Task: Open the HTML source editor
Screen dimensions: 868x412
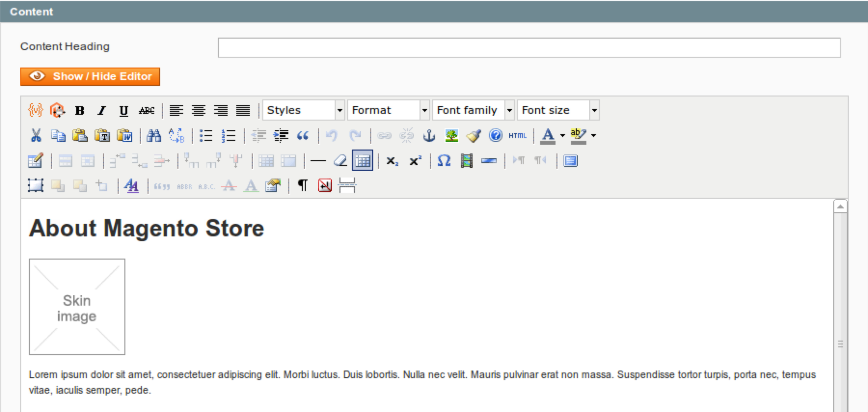Action: [x=517, y=136]
